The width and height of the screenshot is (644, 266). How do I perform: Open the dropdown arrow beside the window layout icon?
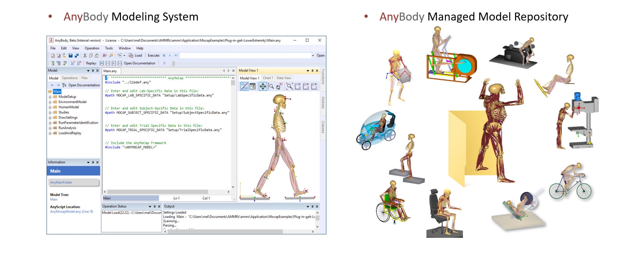pos(124,56)
